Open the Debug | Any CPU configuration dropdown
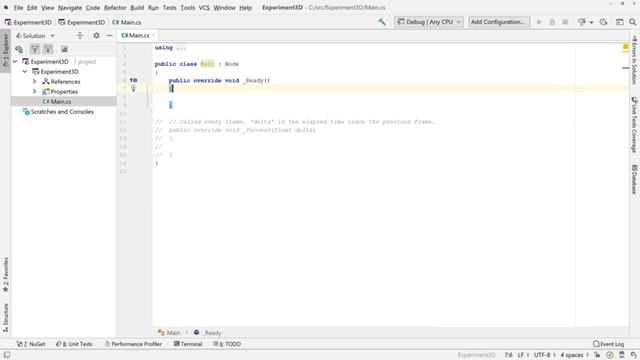The height and width of the screenshot is (360, 640). click(429, 22)
